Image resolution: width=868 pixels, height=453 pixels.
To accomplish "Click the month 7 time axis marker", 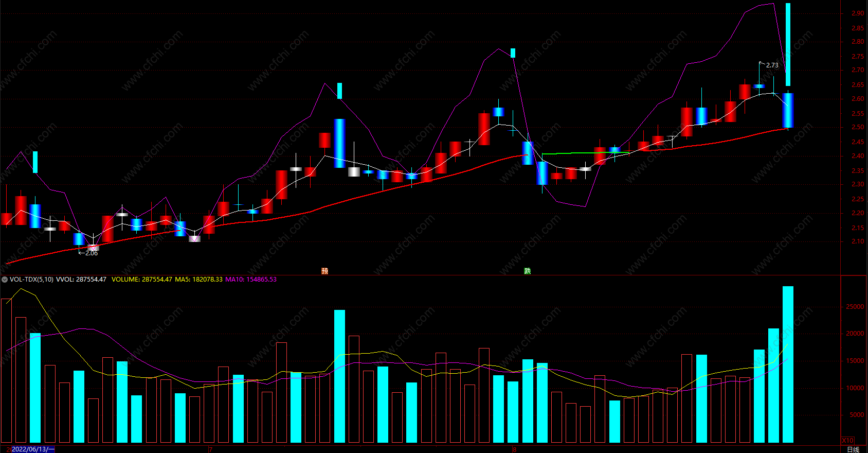I will 210,449.
